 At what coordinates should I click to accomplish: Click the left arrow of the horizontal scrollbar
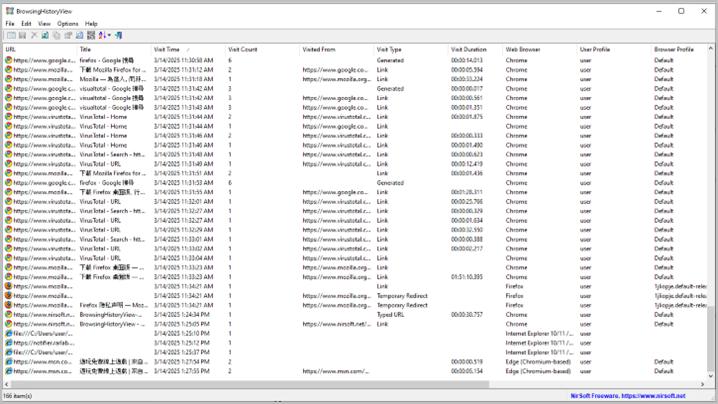[7, 384]
